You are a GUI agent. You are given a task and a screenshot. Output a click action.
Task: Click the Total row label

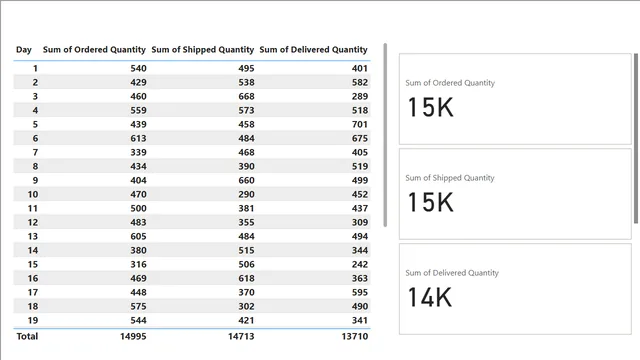(x=27, y=336)
